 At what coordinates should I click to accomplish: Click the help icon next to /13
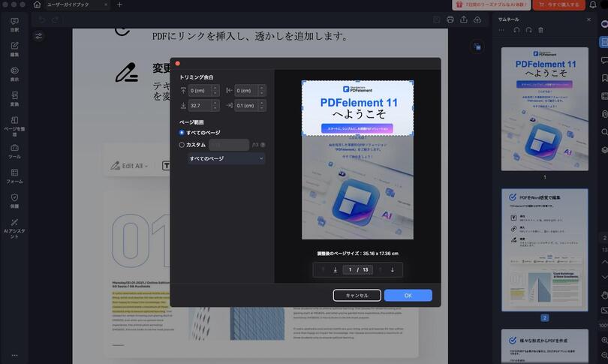click(x=263, y=145)
